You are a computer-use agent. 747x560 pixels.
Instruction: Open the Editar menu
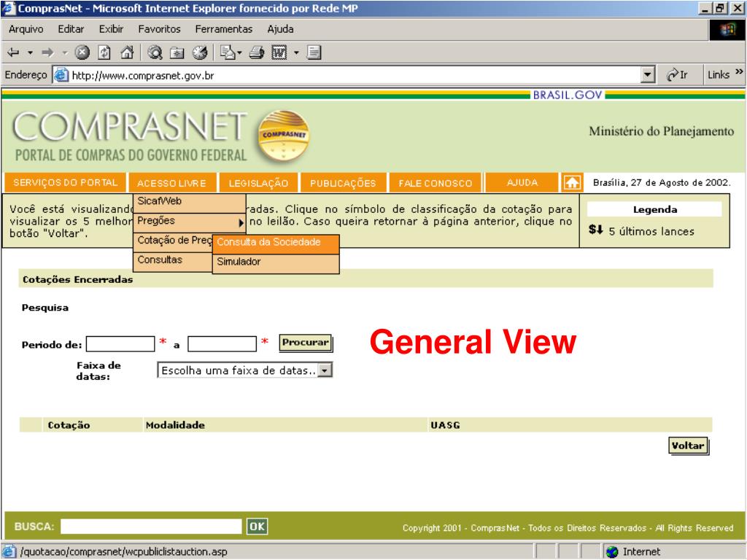pyautogui.click(x=71, y=29)
